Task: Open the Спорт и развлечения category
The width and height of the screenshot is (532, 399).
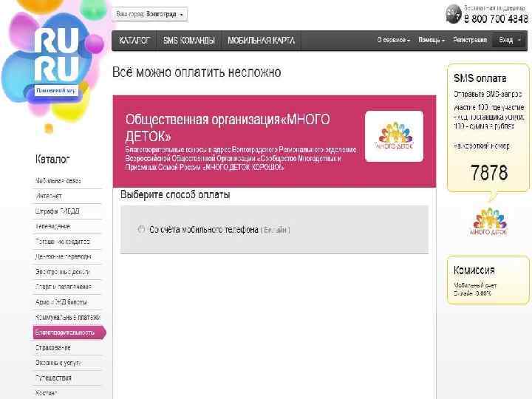Action: click(64, 287)
